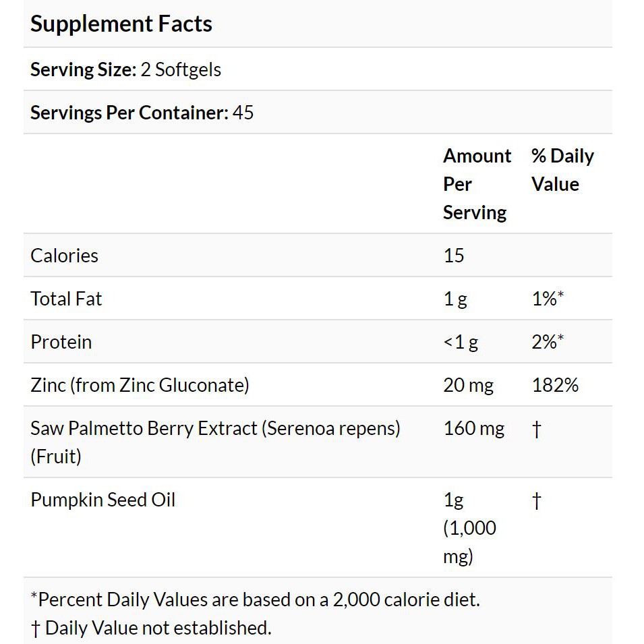Click the Servings Per Container 45 text
This screenshot has height=644, width=644.
click(142, 113)
